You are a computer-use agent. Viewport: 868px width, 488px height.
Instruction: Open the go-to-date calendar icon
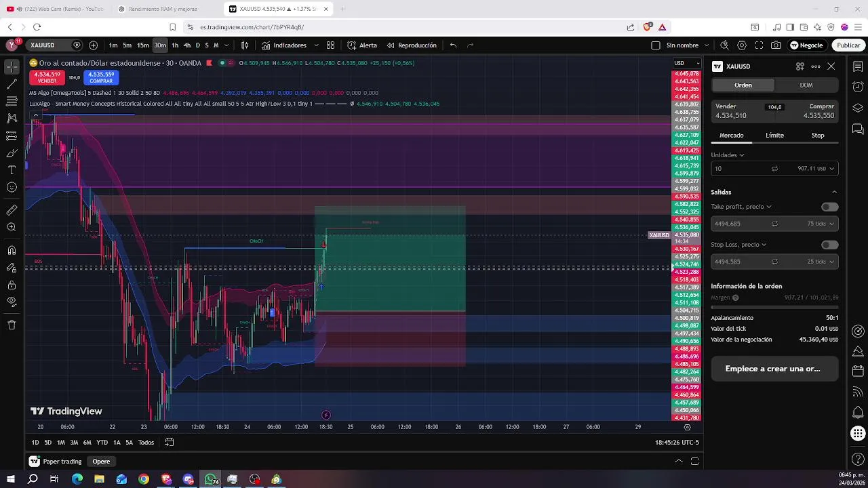coord(170,443)
